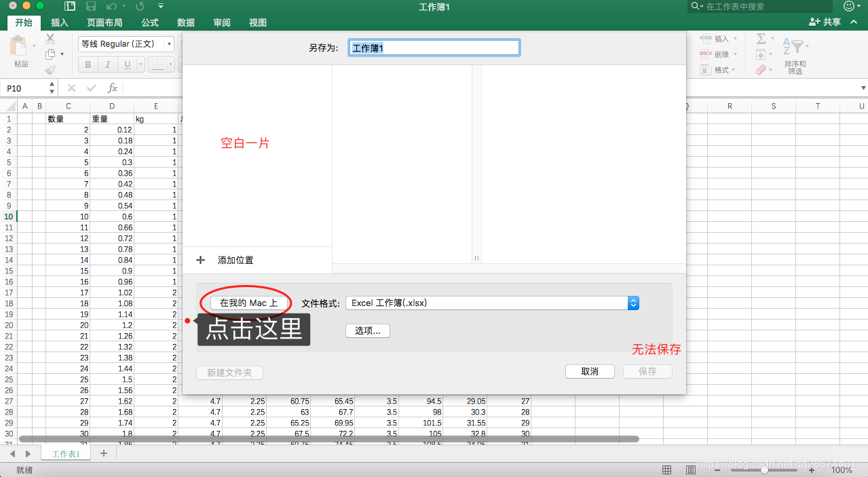Click the next sheet arrow
Image resolution: width=868 pixels, height=477 pixels.
28,453
